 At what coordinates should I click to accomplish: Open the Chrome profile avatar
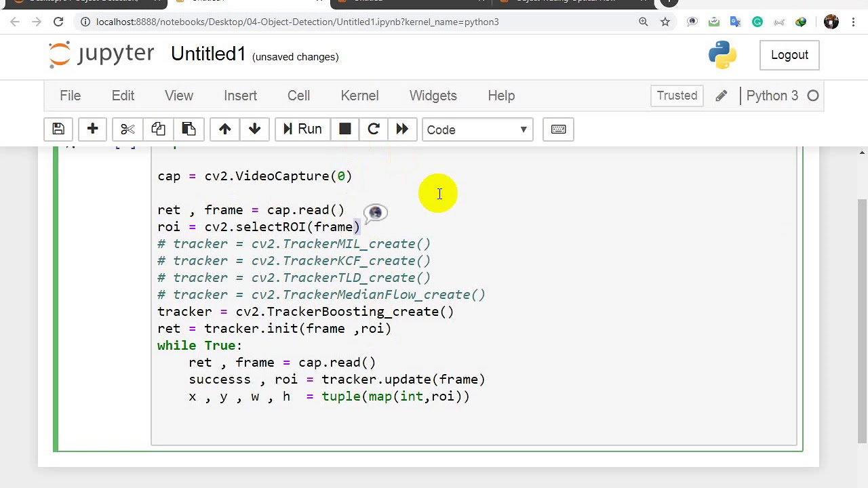[831, 22]
